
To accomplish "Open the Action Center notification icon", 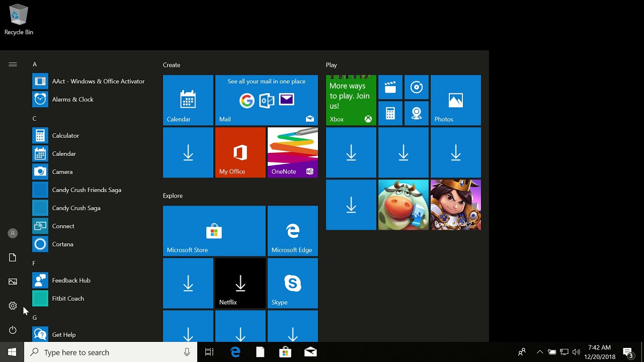I will tap(628, 352).
